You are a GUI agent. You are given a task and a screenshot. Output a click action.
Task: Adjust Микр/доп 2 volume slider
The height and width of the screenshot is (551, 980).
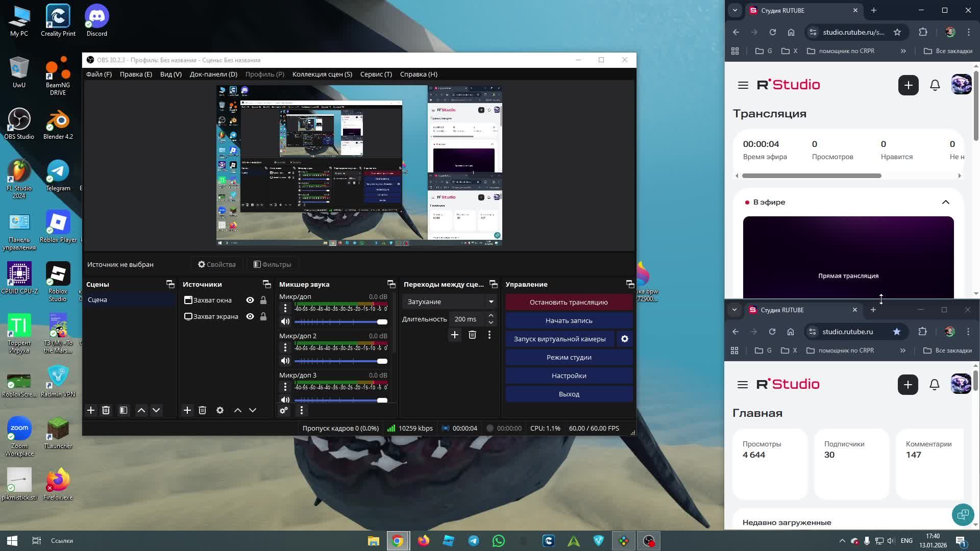pyautogui.click(x=341, y=361)
